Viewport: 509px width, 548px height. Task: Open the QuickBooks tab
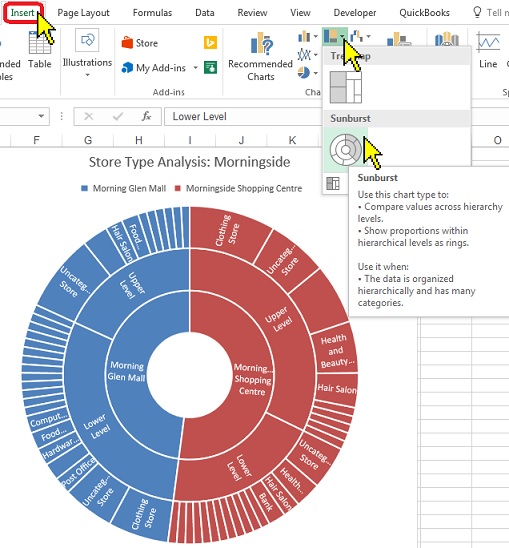click(424, 13)
